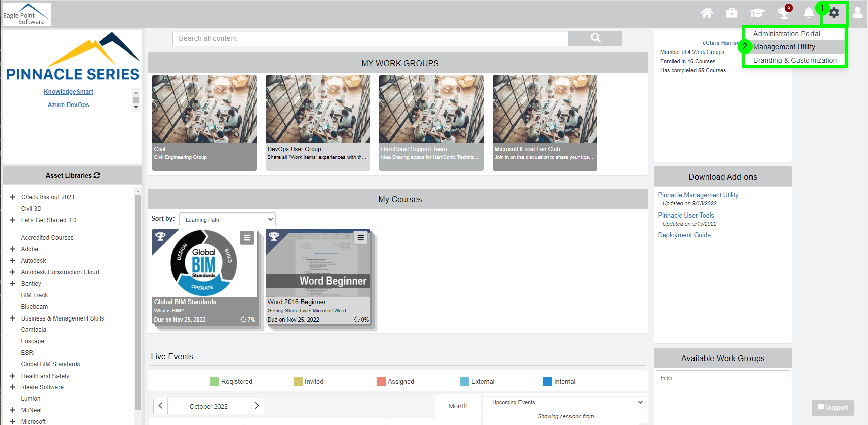
Task: Expand Business & Management Skills node
Action: (12, 318)
